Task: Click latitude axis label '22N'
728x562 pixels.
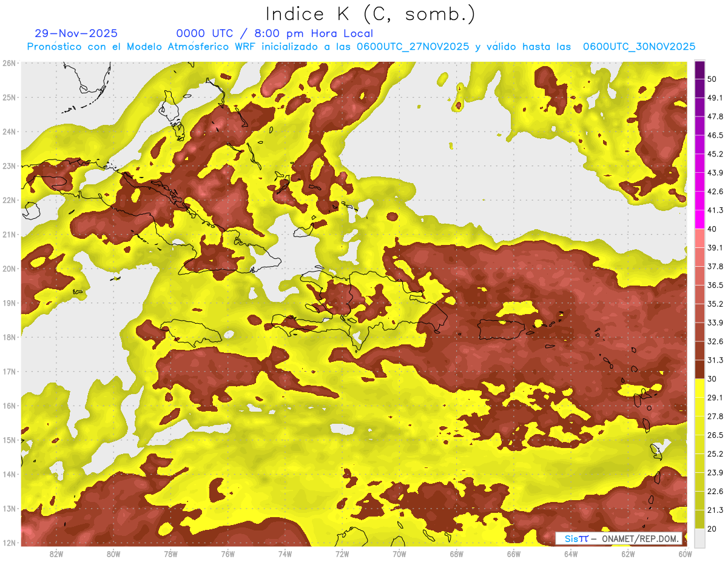Action: pyautogui.click(x=9, y=200)
